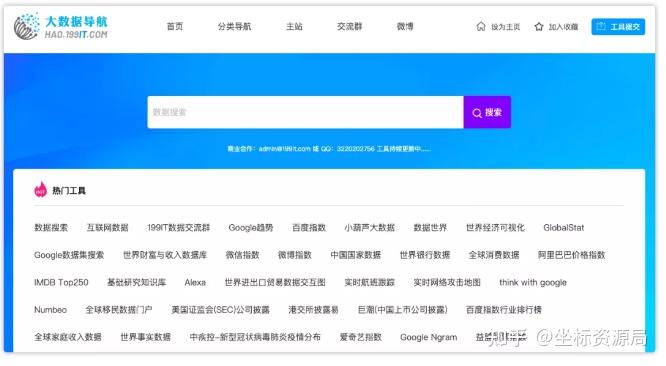The image size is (666, 366).
Task: Open the 交流群 nav item
Action: [x=350, y=26]
